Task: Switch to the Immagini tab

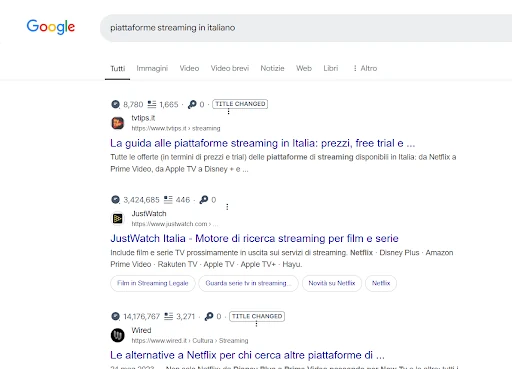Action: point(152,68)
